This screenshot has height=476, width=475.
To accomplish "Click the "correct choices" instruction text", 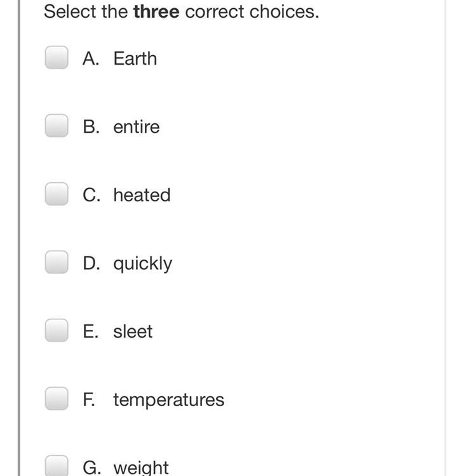I will (251, 11).
